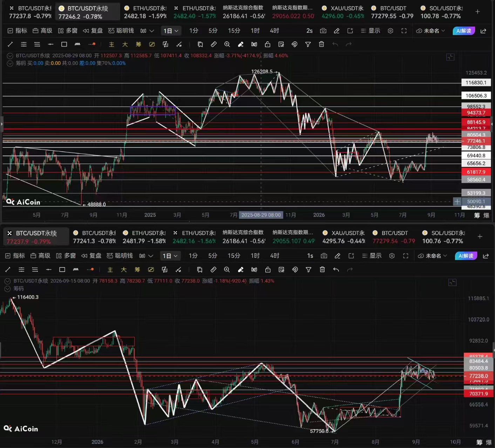Viewport: 495px width, 448px height.
Task: Click the trash delete-drawings icon in lower toolbar
Action: [322, 269]
